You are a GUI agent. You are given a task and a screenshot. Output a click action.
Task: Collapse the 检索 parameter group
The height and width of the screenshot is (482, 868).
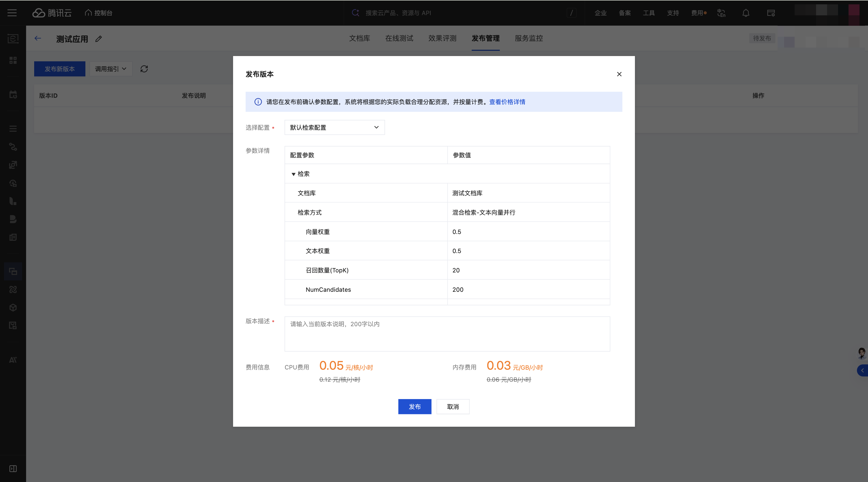click(294, 174)
